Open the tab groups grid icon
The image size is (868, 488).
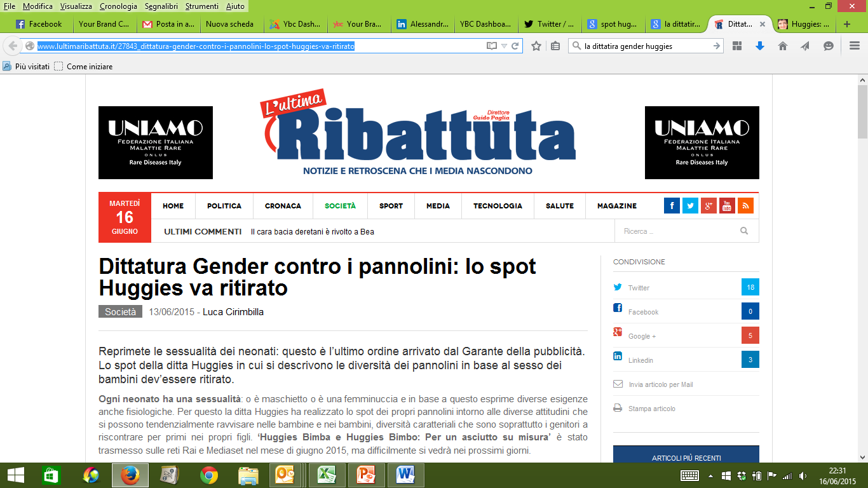[737, 46]
